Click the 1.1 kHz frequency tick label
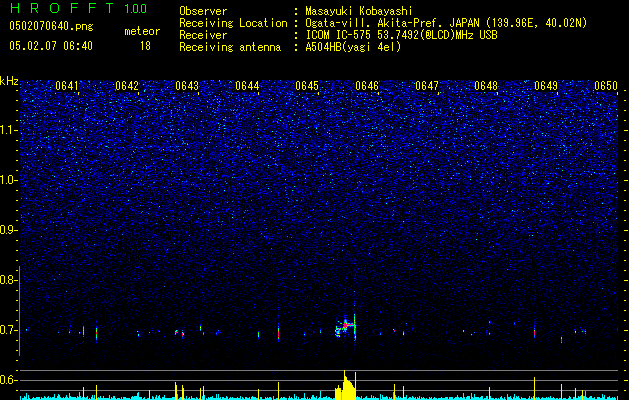This screenshot has width=629, height=400. click(x=8, y=130)
